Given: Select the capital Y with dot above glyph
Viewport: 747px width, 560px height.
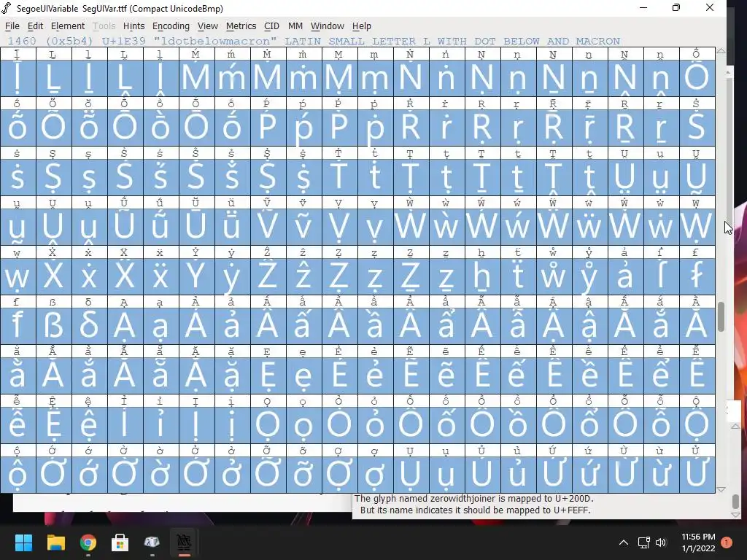Looking at the screenshot, I should click(196, 276).
